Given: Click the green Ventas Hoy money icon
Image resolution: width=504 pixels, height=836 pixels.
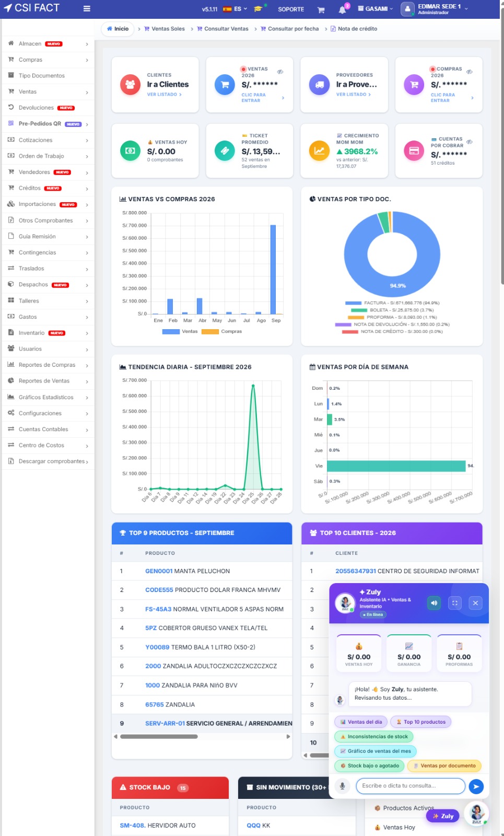Looking at the screenshot, I should [130, 151].
